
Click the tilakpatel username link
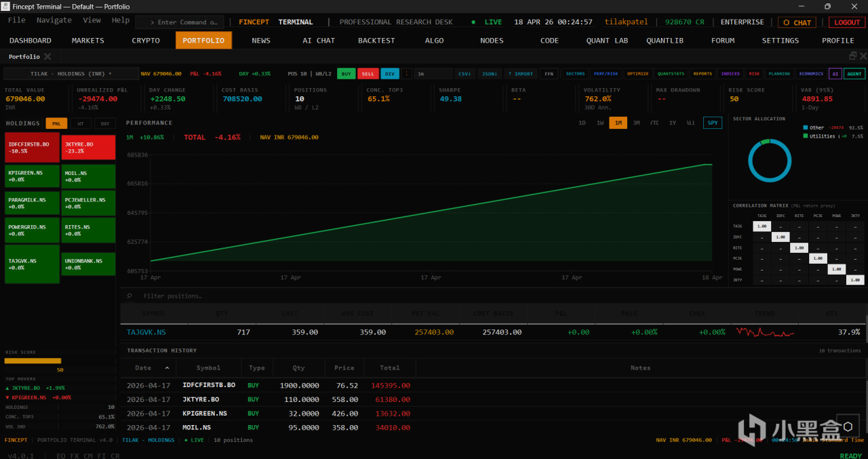coord(626,22)
